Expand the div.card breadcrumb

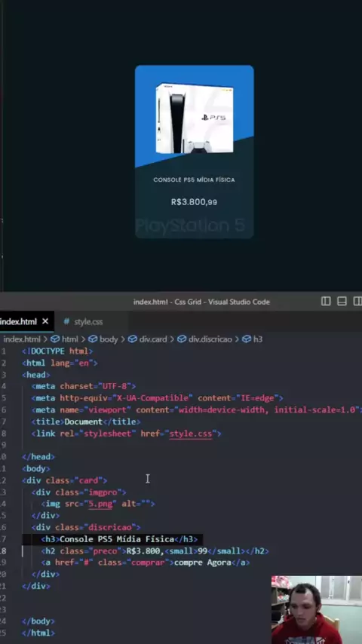tap(147, 339)
